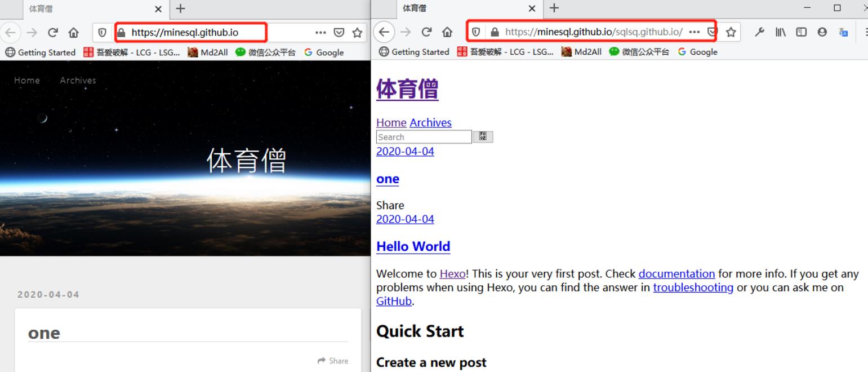Click the Home link on the unstyled page

coord(391,122)
